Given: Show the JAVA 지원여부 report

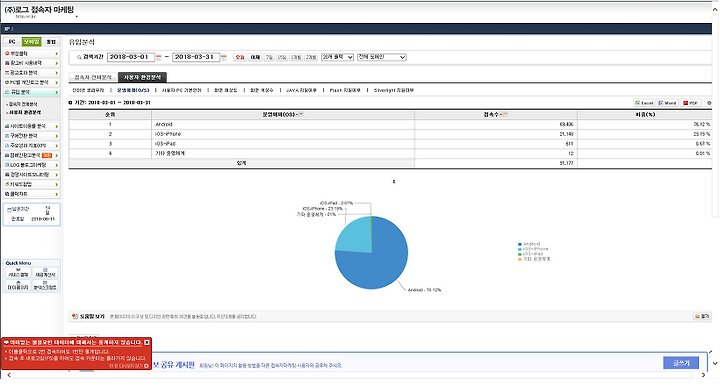Looking at the screenshot, I should coord(301,90).
